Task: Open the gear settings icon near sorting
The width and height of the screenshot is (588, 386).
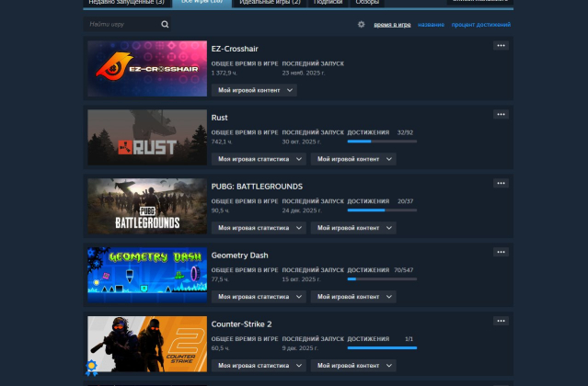Action: (x=361, y=25)
